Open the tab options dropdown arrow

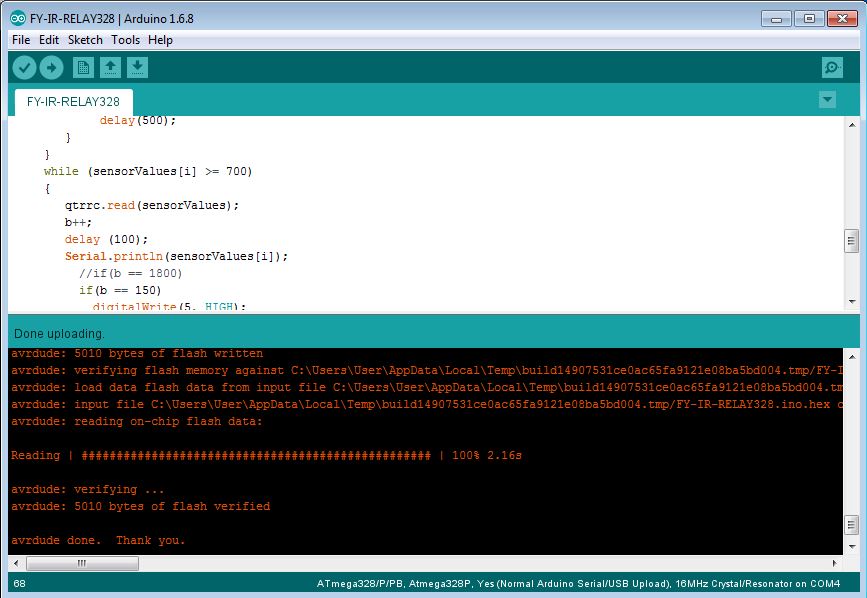pyautogui.click(x=827, y=100)
